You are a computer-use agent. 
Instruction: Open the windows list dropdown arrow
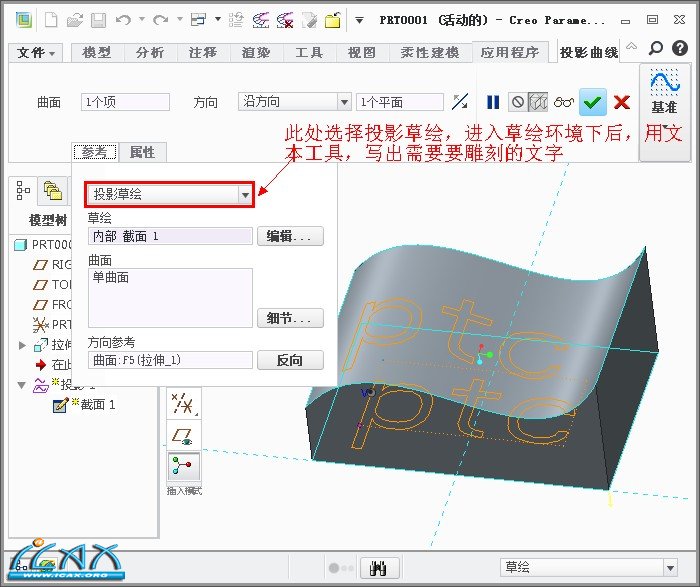pos(218,19)
